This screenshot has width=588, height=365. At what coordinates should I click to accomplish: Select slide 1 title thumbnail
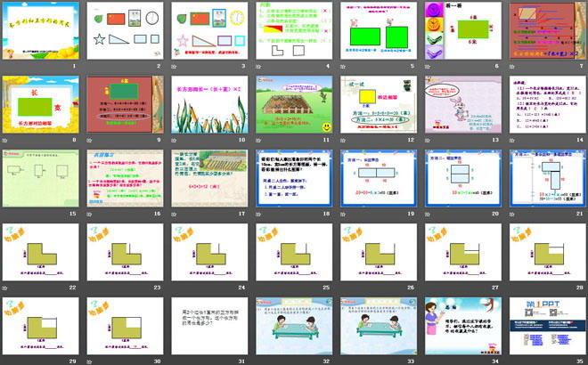(x=40, y=30)
